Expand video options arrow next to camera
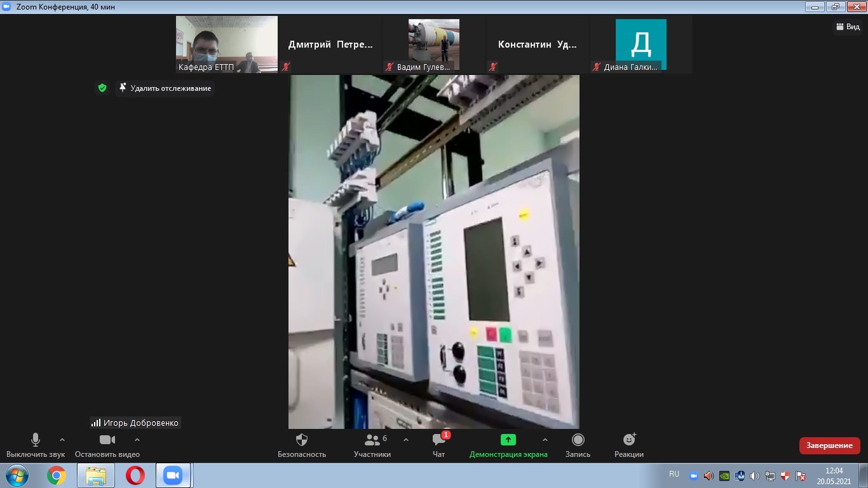The image size is (868, 488). [x=137, y=440]
